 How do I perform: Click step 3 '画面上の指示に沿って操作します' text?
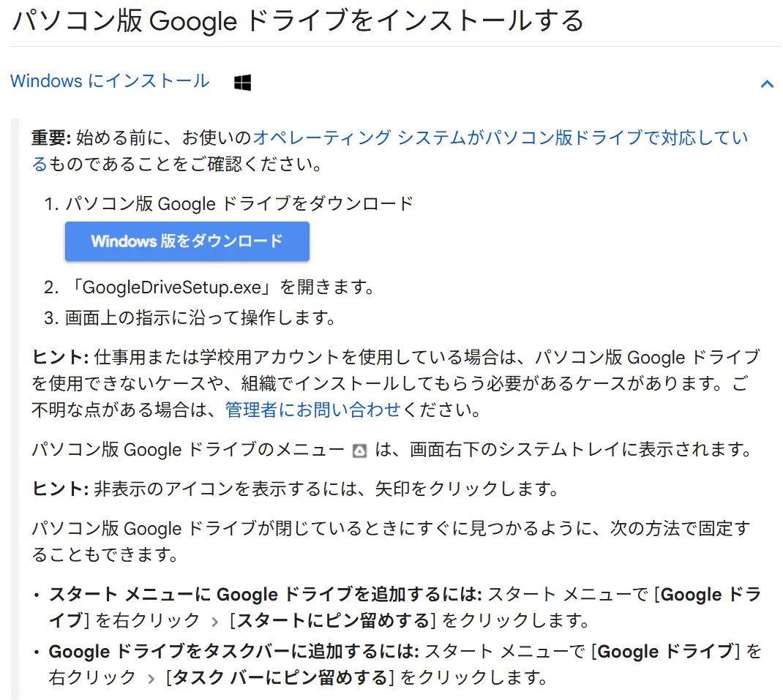[x=200, y=317]
